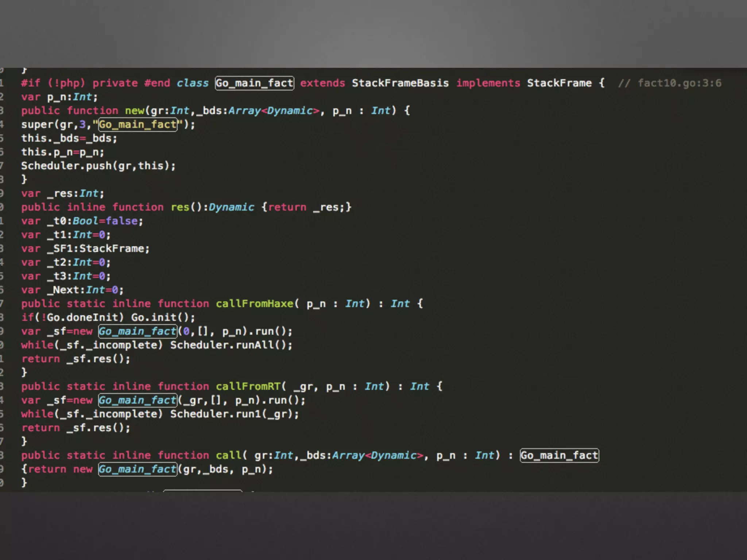The width and height of the screenshot is (747, 560).
Task: Click the callFromHaxe function name
Action: click(254, 304)
